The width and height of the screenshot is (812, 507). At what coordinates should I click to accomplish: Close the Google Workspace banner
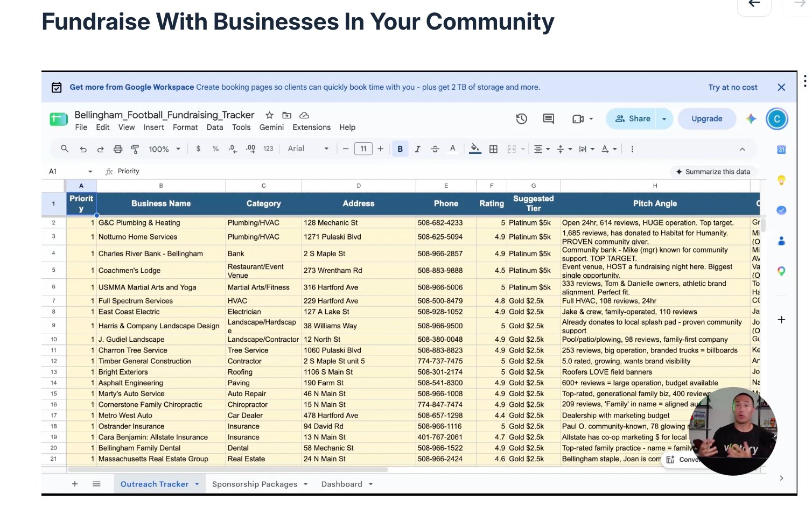tap(781, 87)
